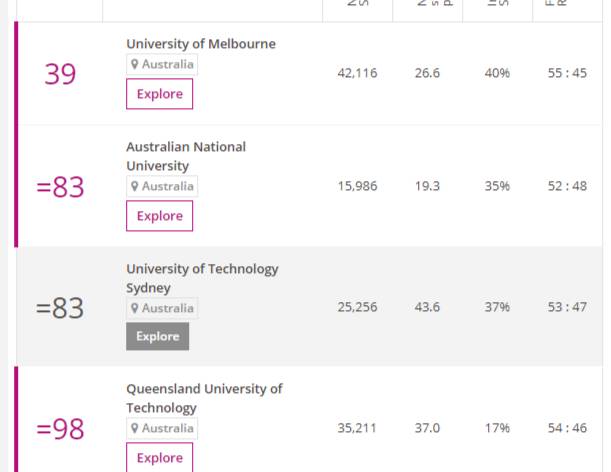Open University of Melbourne name link
611x472 pixels.
pyautogui.click(x=201, y=44)
